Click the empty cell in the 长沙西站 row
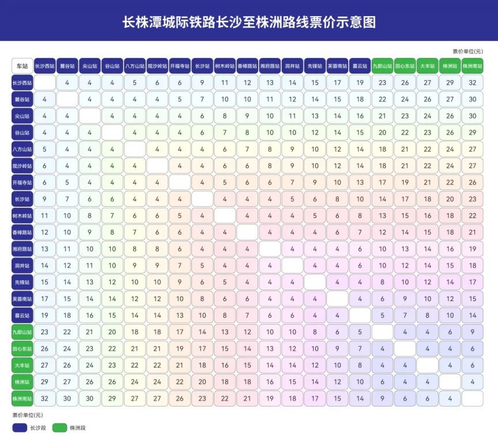The height and width of the screenshot is (448, 498). 44,82
